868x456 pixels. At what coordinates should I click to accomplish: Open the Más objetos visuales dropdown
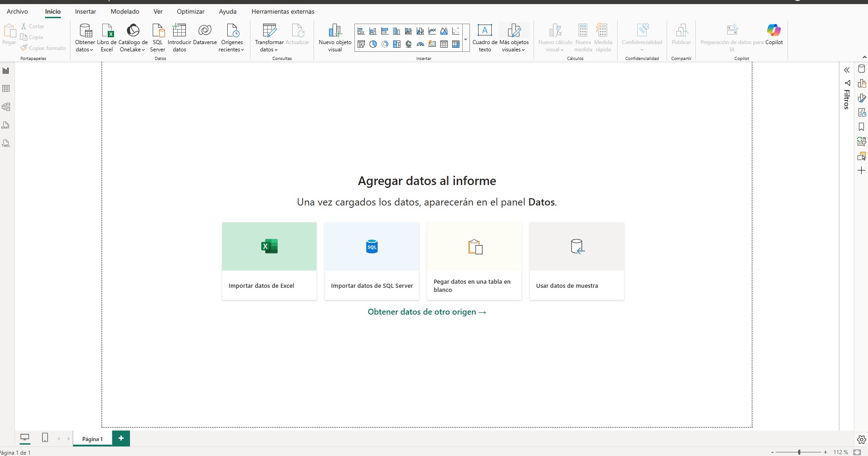pyautogui.click(x=514, y=38)
